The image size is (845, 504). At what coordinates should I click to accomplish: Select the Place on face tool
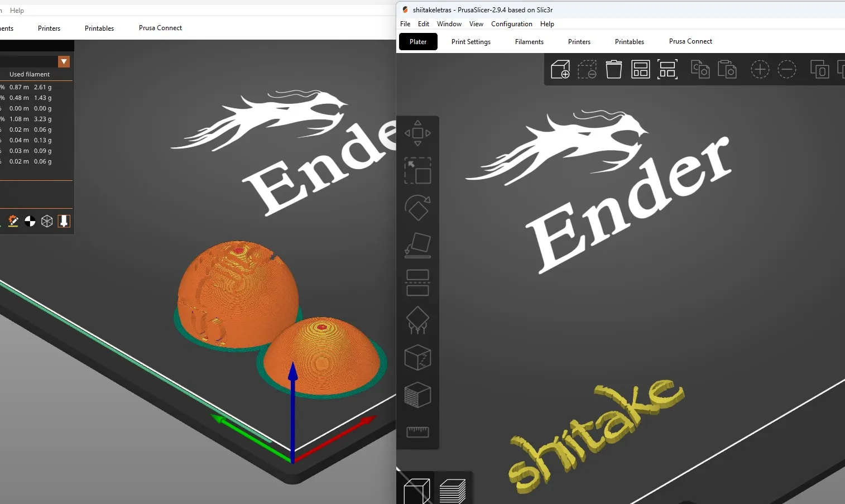[417, 245]
